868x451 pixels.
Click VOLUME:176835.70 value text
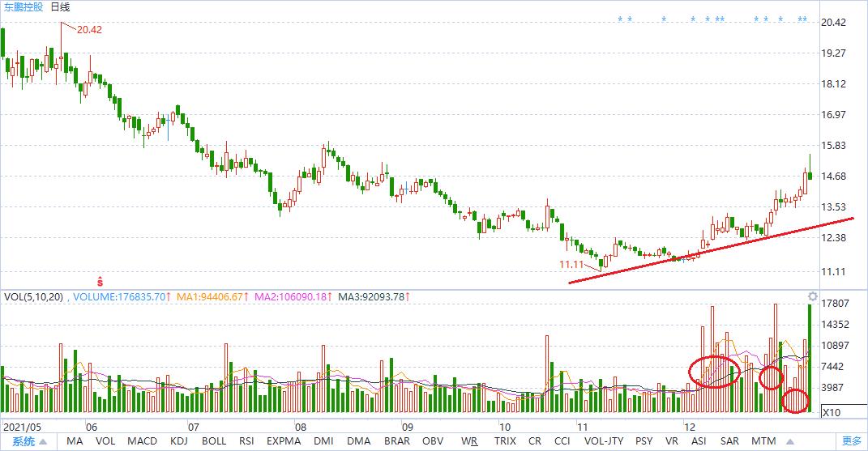point(119,296)
